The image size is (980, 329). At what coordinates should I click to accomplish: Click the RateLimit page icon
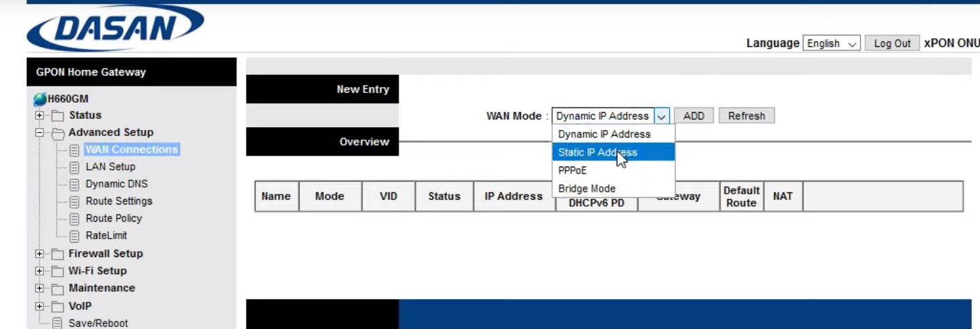[75, 236]
